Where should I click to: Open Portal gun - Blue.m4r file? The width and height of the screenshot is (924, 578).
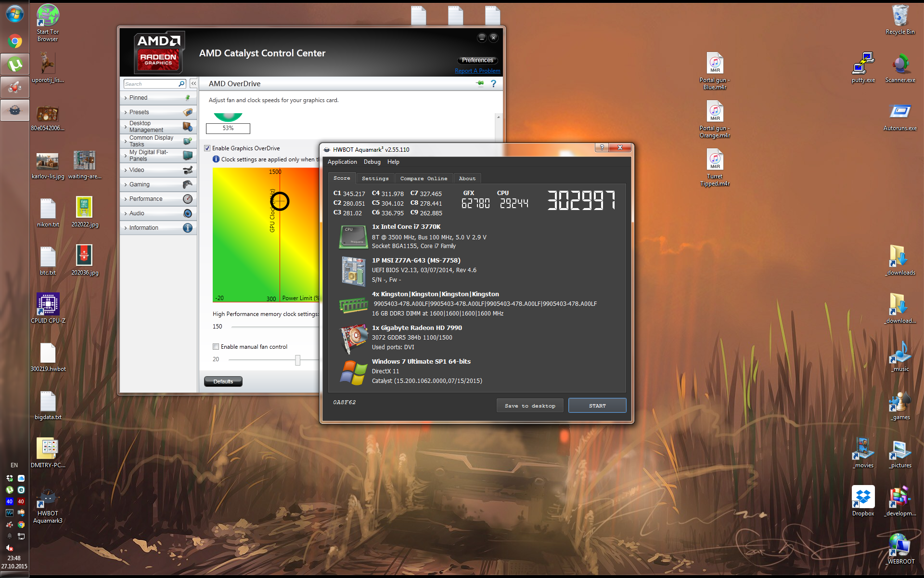click(x=715, y=71)
